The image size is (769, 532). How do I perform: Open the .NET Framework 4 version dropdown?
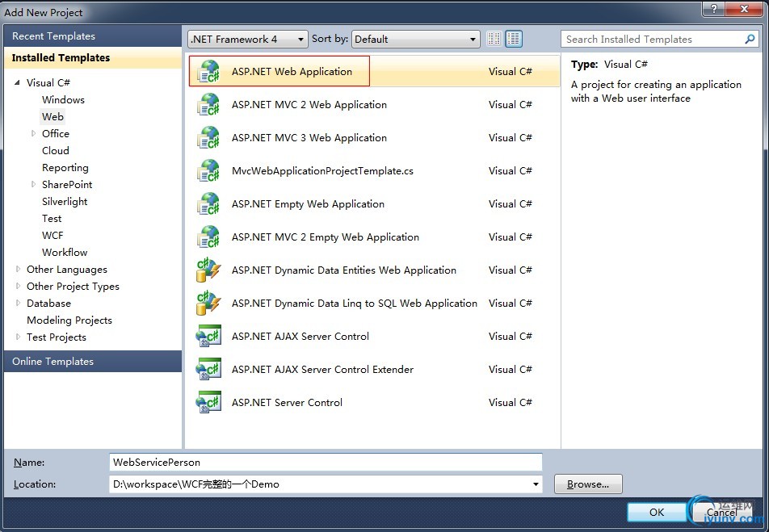(248, 40)
